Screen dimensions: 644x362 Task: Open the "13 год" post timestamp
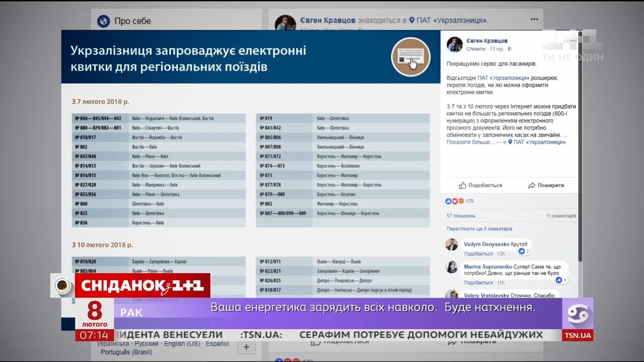pos(496,49)
